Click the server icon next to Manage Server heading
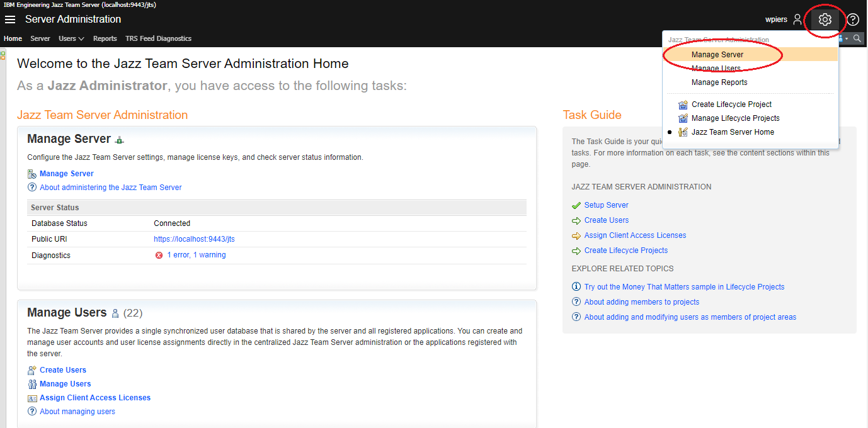This screenshot has width=868, height=428. 120,140
